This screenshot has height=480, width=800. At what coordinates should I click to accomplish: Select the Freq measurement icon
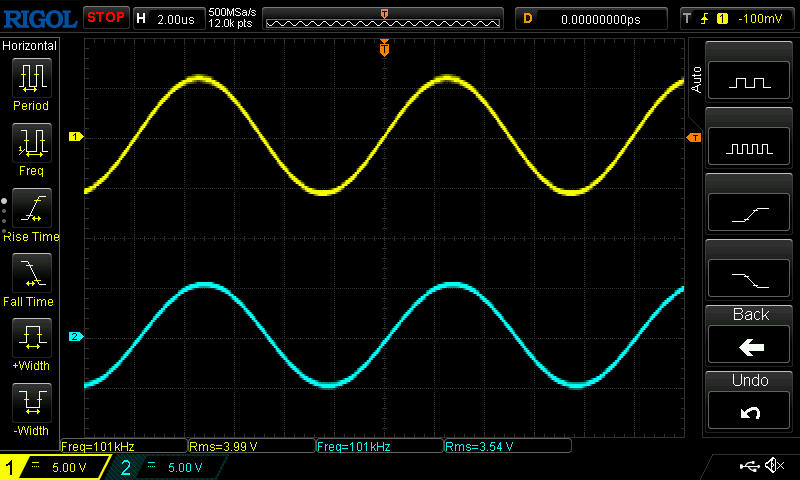point(32,143)
